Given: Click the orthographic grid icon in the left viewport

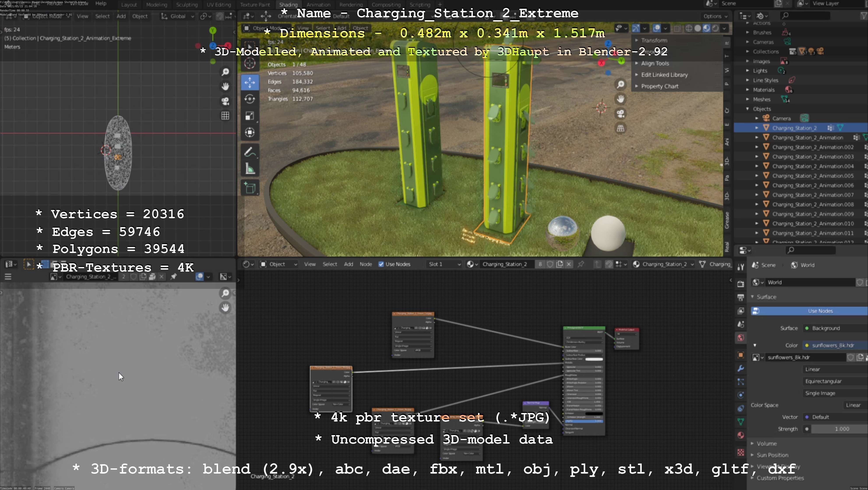Looking at the screenshot, I should click(225, 116).
